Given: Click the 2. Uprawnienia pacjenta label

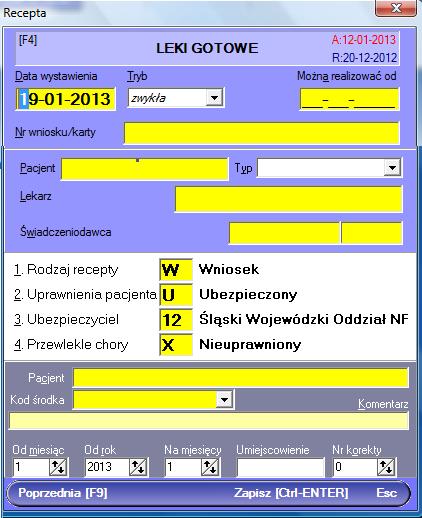Looking at the screenshot, I should point(85,294).
